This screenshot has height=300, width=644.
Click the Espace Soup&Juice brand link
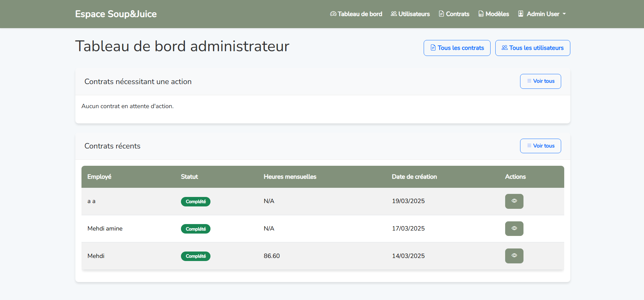coord(116,14)
